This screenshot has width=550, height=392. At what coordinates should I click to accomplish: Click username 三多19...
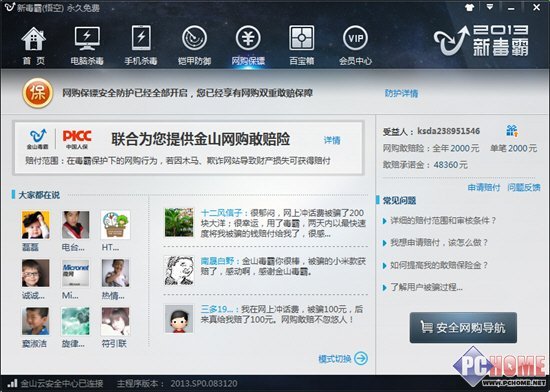click(x=216, y=310)
